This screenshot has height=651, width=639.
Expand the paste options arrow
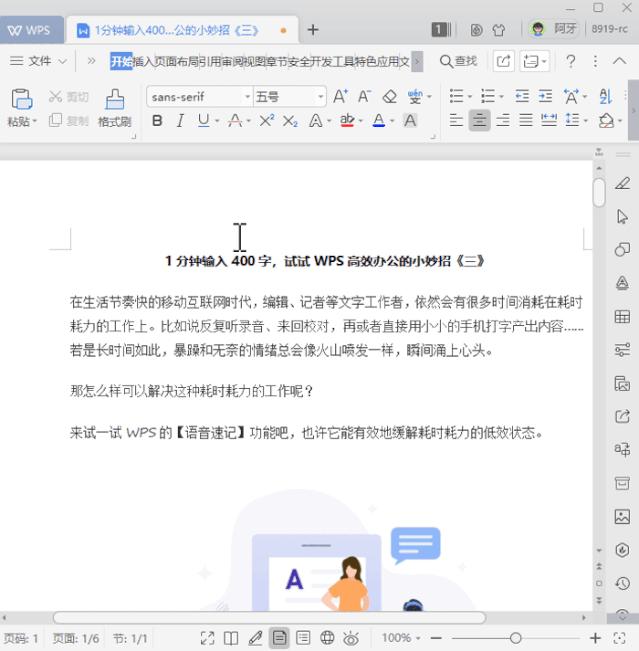[x=35, y=121]
